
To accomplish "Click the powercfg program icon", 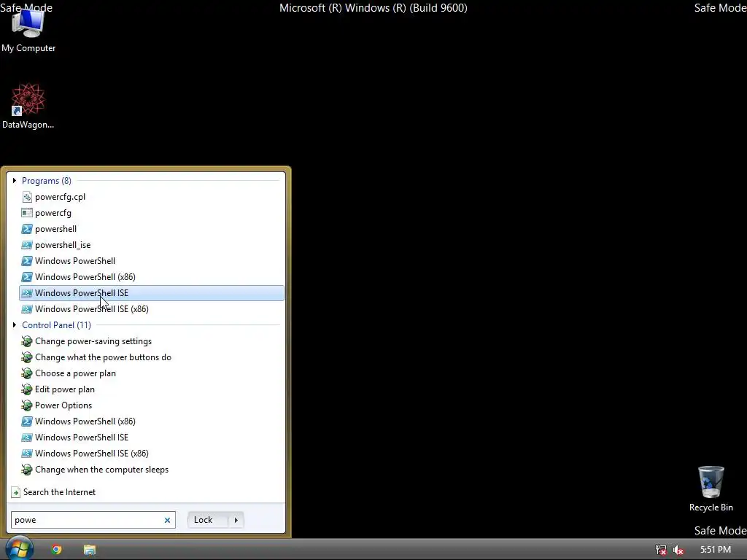I will (x=27, y=213).
